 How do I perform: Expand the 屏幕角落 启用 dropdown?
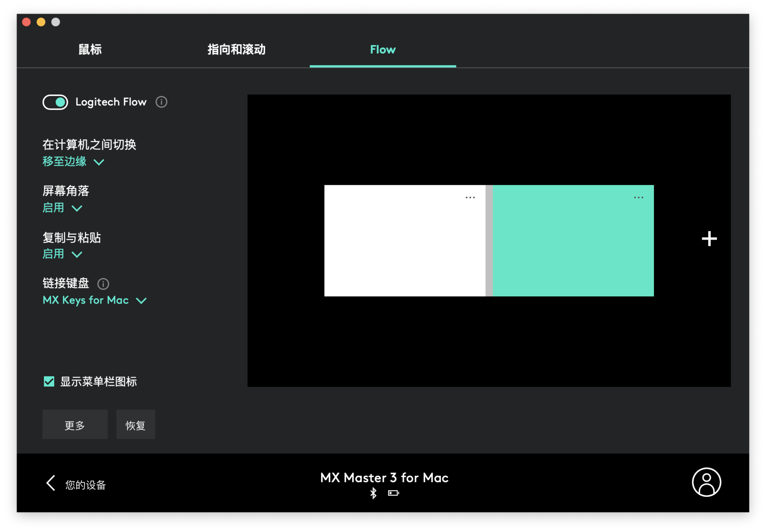click(62, 208)
